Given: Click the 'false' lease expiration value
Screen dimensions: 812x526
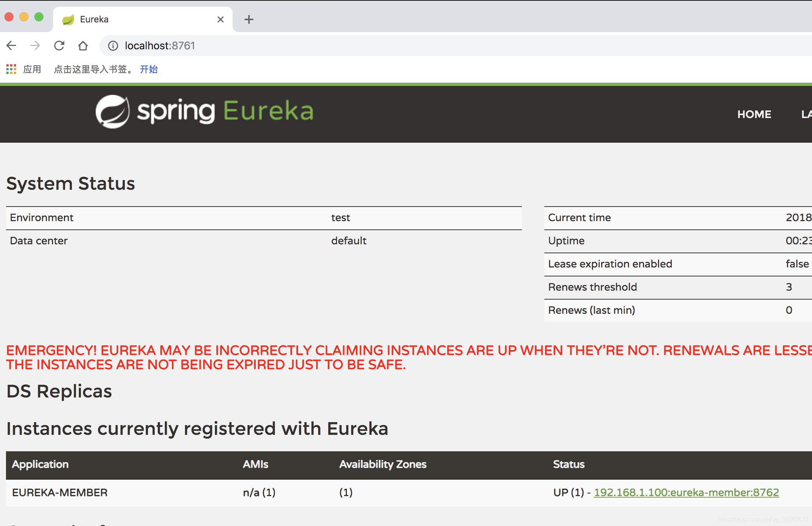Looking at the screenshot, I should pos(797,264).
